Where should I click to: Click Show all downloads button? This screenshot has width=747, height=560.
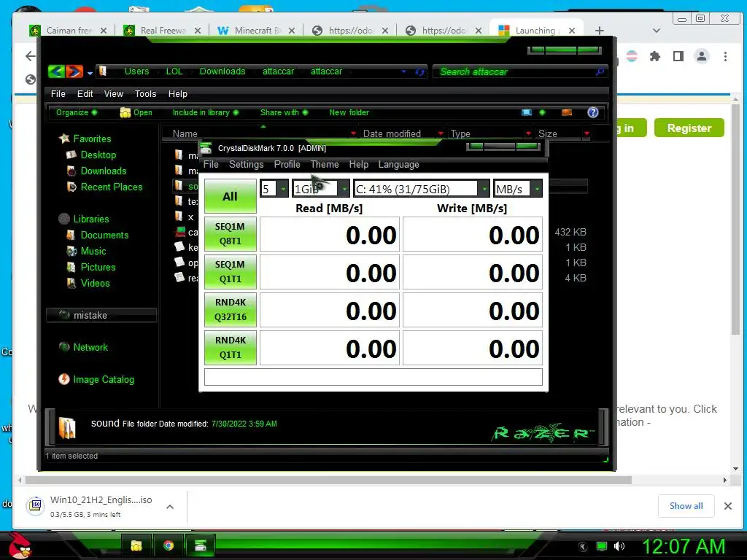[686, 506]
